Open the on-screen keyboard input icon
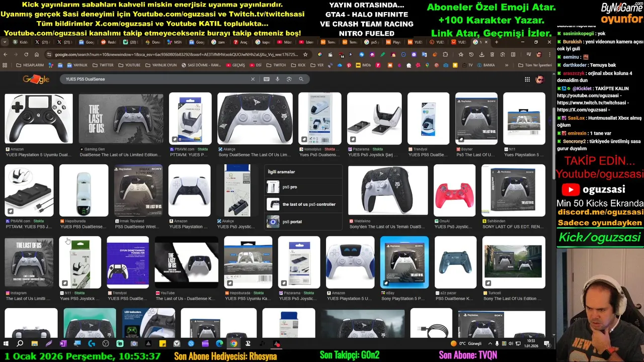This screenshot has width=644, height=362. pyautogui.click(x=266, y=79)
